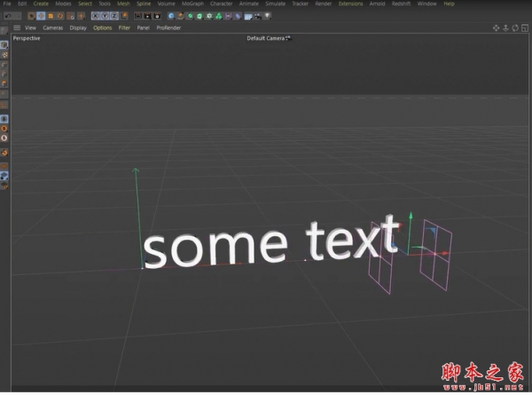Open the MoGraph menu
532x395 pixels.
coord(192,4)
